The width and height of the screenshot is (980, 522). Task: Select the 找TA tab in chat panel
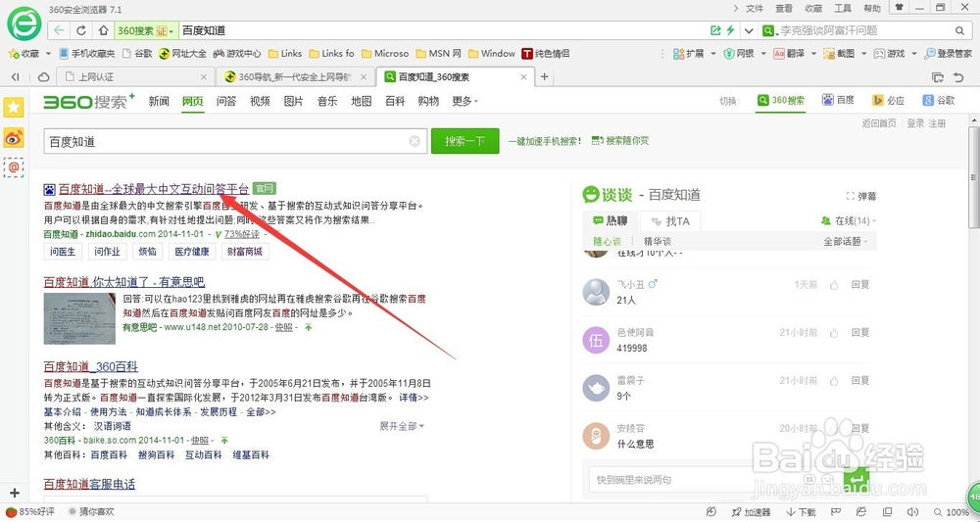pos(670,221)
